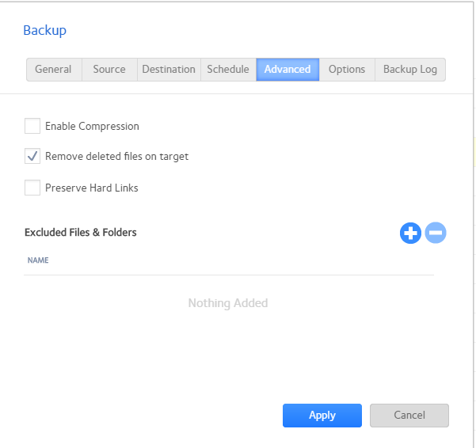Click the 'Nothing Added' empty list area
The image size is (476, 448).
point(228,303)
